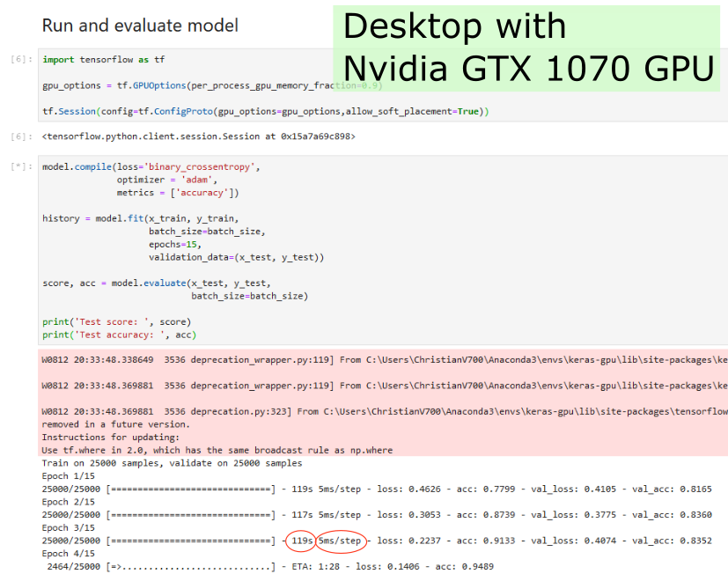Click the val_acc: 0.8352 value
Viewport: 728px width, 574px height.
pyautogui.click(x=672, y=541)
